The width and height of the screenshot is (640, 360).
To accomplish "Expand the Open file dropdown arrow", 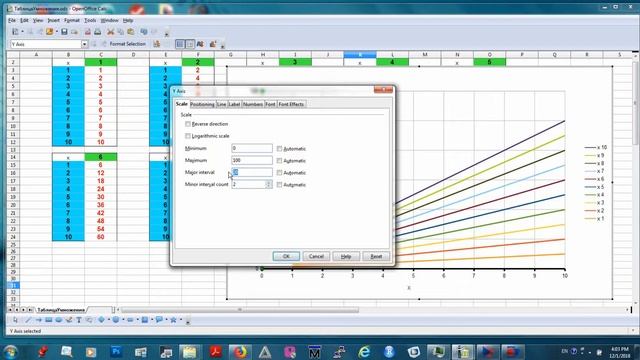I will click(x=56, y=32).
